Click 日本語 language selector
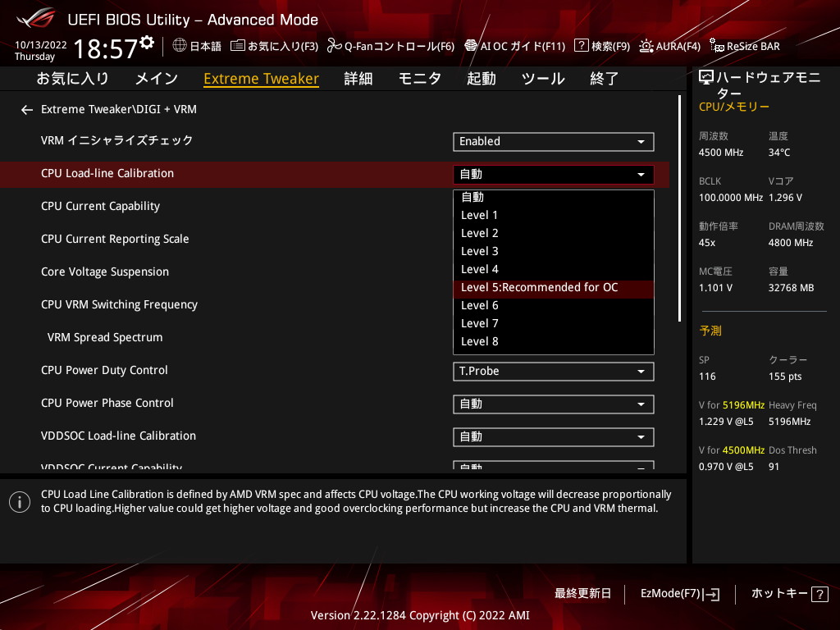 tap(206, 46)
